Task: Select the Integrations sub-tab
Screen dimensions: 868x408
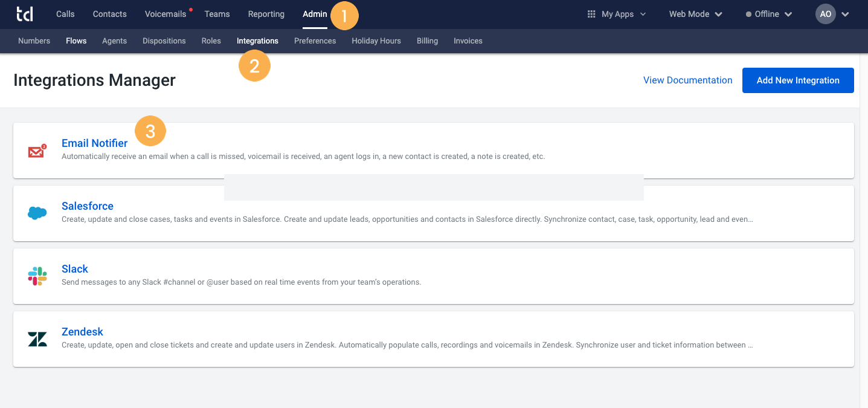Action: tap(257, 40)
